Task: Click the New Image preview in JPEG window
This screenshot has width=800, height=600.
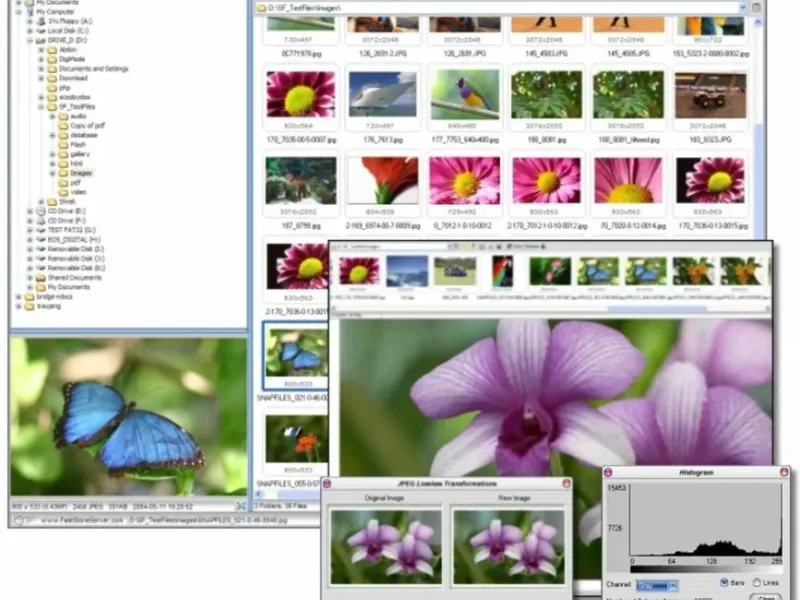Action: tap(509, 547)
